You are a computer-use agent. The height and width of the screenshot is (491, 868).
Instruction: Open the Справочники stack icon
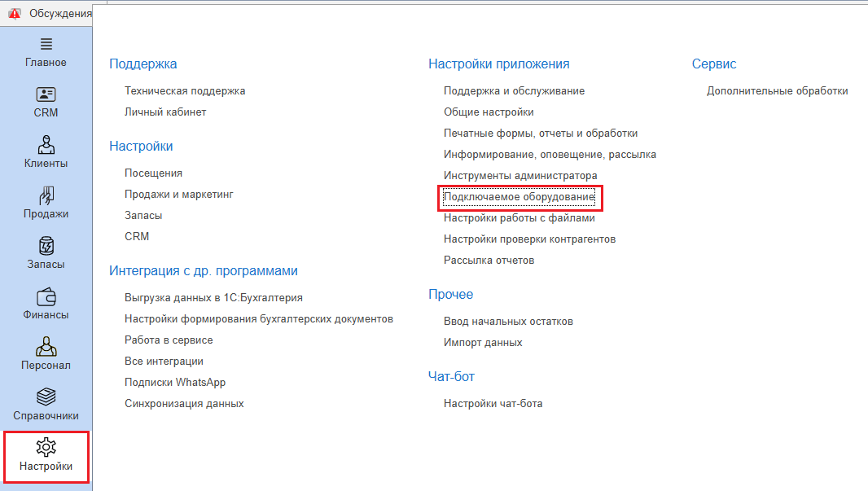click(x=46, y=397)
